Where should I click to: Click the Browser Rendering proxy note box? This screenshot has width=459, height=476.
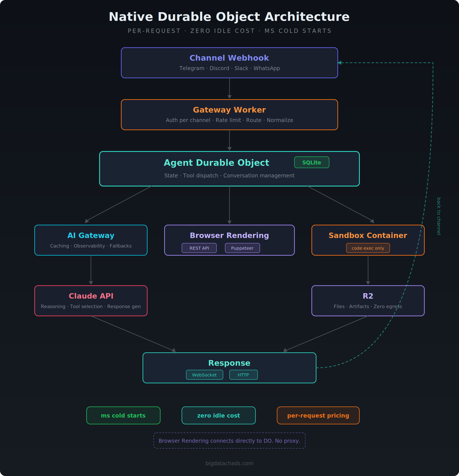click(x=229, y=441)
